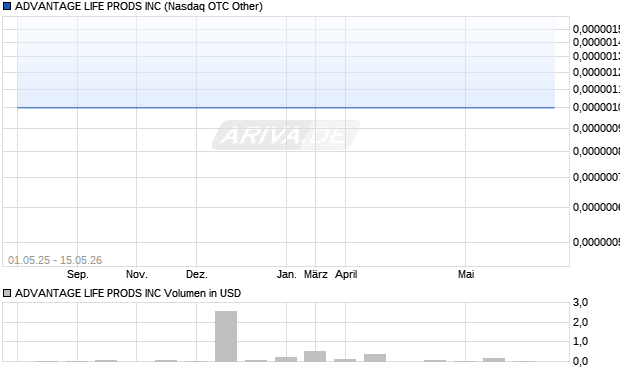
Task: Click the Jan. axis label
Action: click(x=287, y=274)
